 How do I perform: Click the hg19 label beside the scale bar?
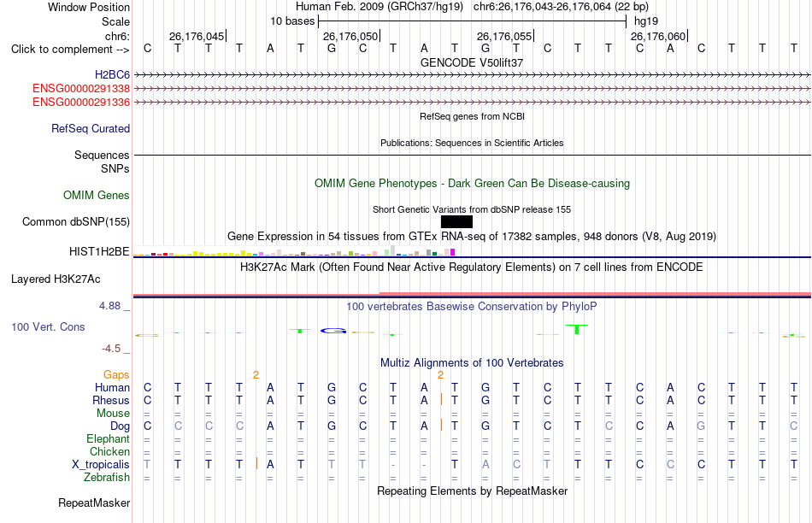coord(646,21)
